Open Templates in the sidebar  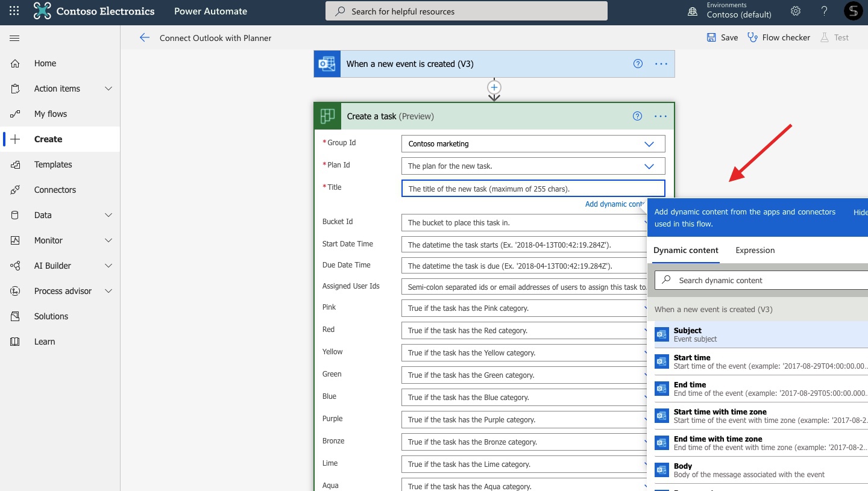coord(60,164)
